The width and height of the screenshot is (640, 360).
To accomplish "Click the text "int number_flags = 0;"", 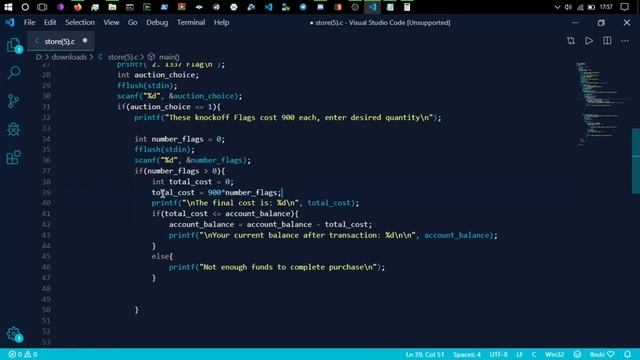I will click(180, 139).
